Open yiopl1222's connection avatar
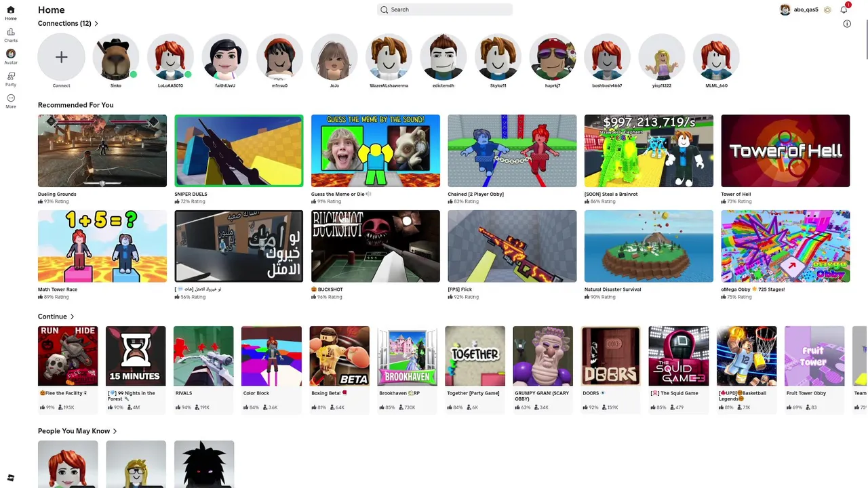Viewport: 868px width, 488px height. (x=662, y=57)
